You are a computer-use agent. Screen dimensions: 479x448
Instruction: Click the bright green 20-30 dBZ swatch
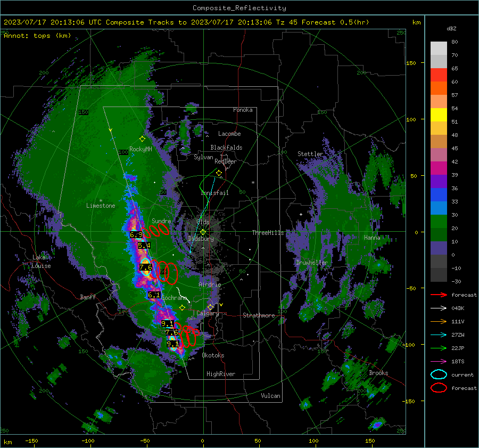(x=439, y=222)
